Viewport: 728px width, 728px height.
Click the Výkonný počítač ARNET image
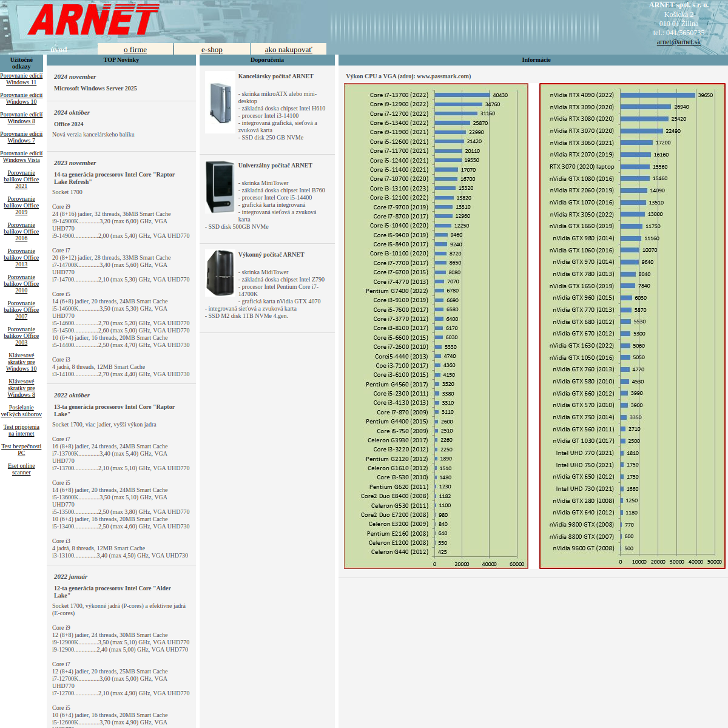pos(220,273)
